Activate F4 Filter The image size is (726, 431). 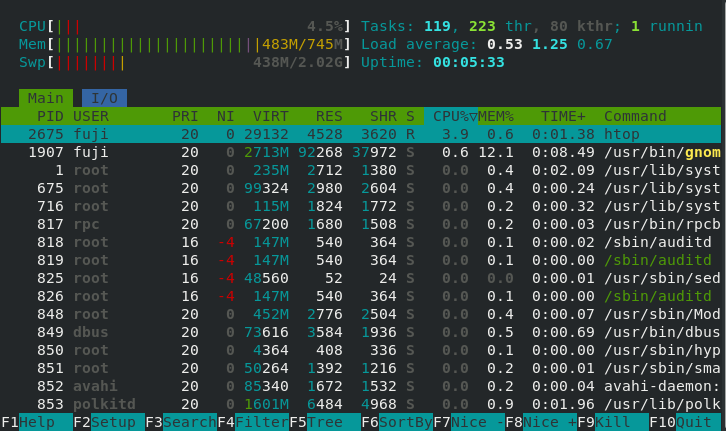(x=253, y=422)
